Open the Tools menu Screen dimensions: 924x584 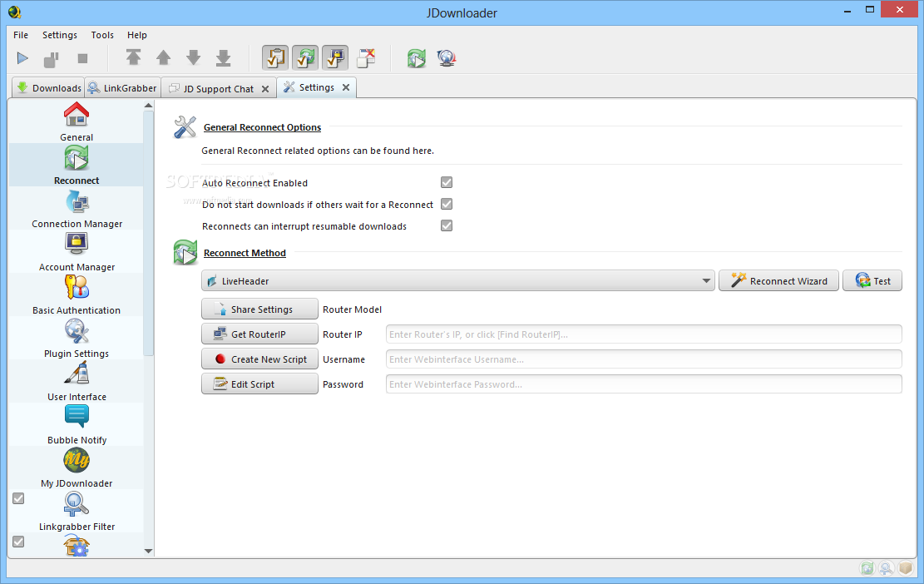coord(102,35)
